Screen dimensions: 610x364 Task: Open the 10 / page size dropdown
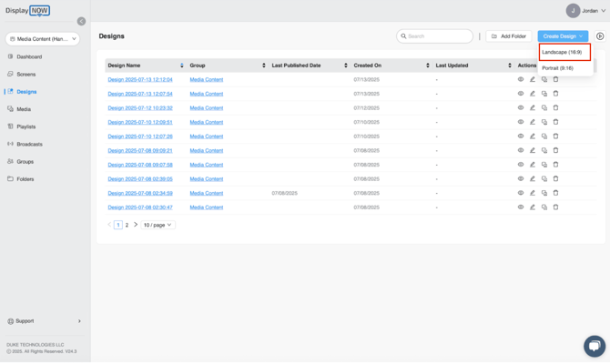coord(158,225)
